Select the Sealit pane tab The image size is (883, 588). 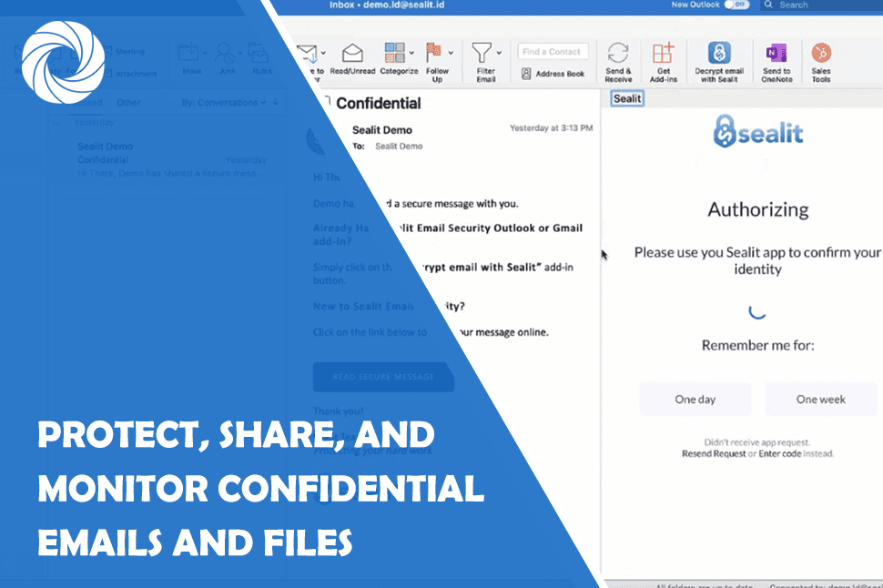[627, 98]
